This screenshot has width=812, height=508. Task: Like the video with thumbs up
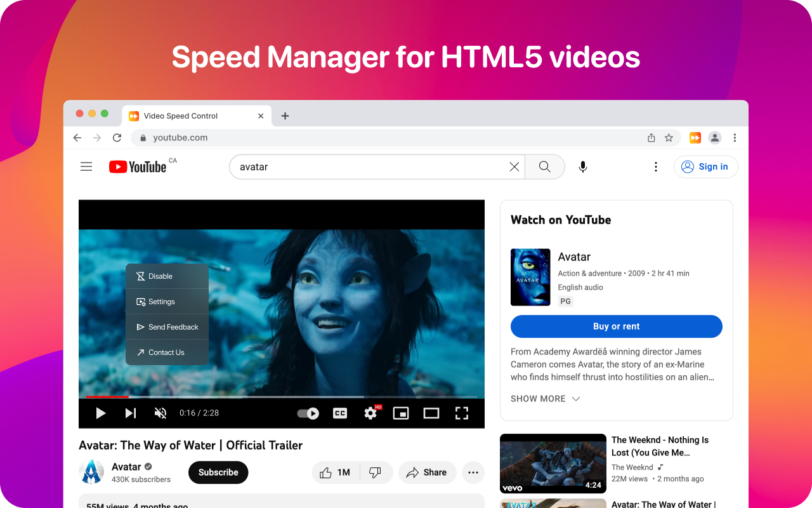pos(336,472)
